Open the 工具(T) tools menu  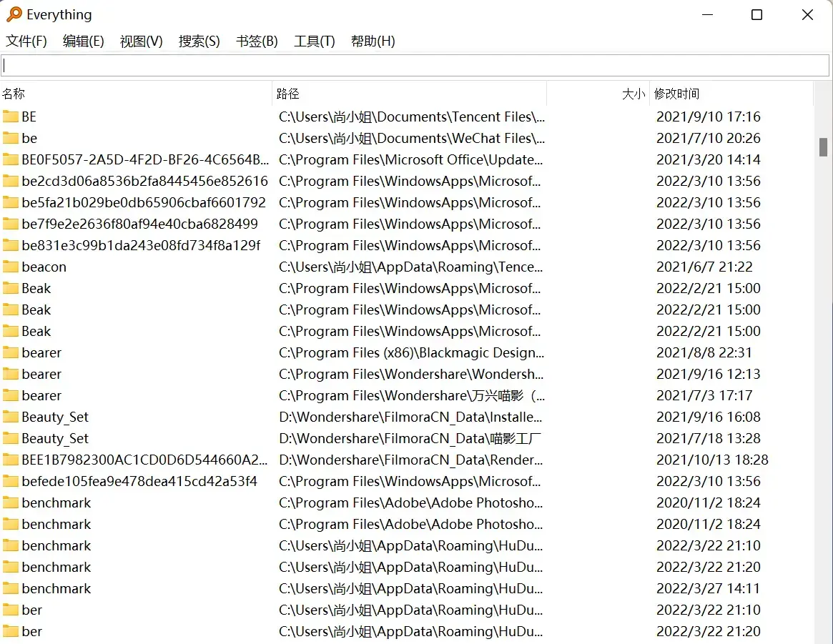pyautogui.click(x=314, y=41)
